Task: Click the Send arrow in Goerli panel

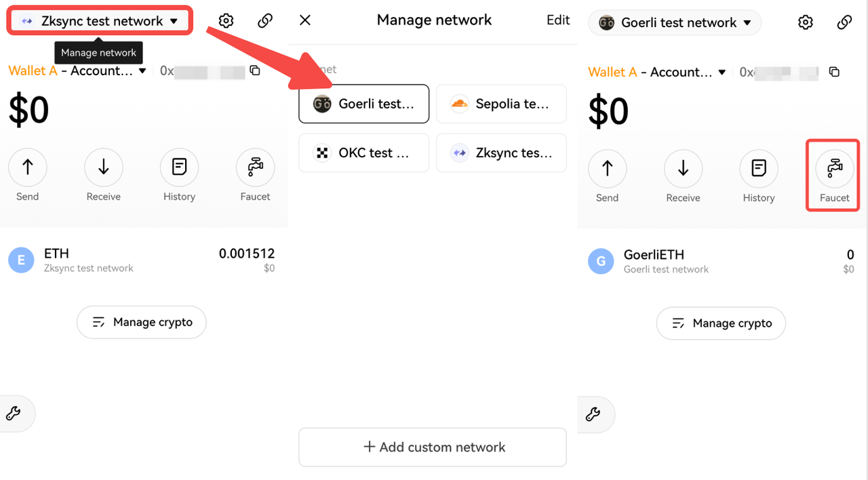Action: [x=607, y=169]
